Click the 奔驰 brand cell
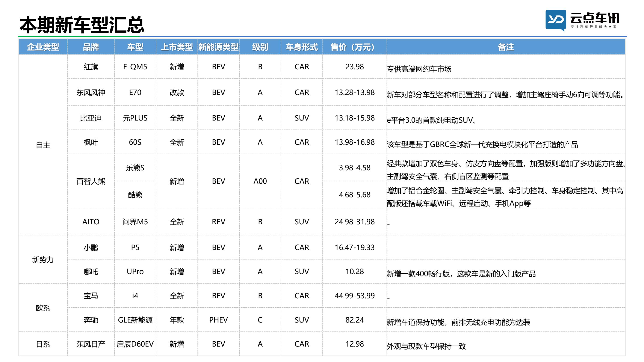 tap(91, 320)
